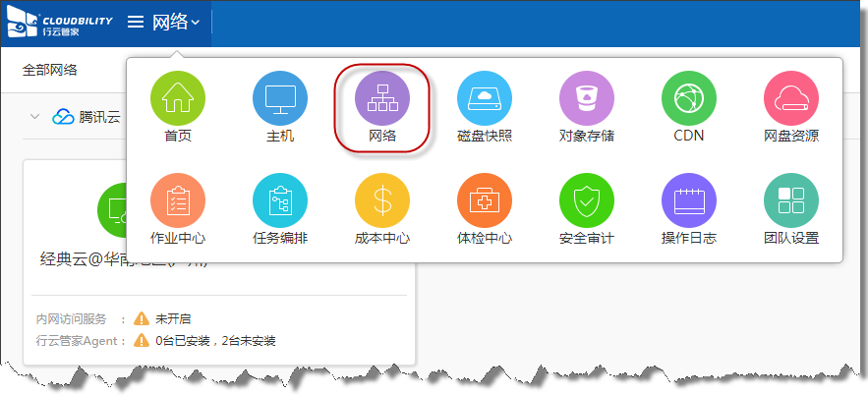Screen dimensions: 868x396
Task: Open 磁盘快照 disk snapshot icon
Action: tap(485, 99)
